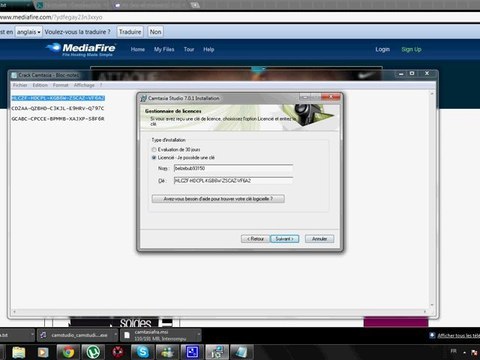Screen dimensions: 480x360
Task: Click Annuler button in installer
Action: (x=319, y=239)
